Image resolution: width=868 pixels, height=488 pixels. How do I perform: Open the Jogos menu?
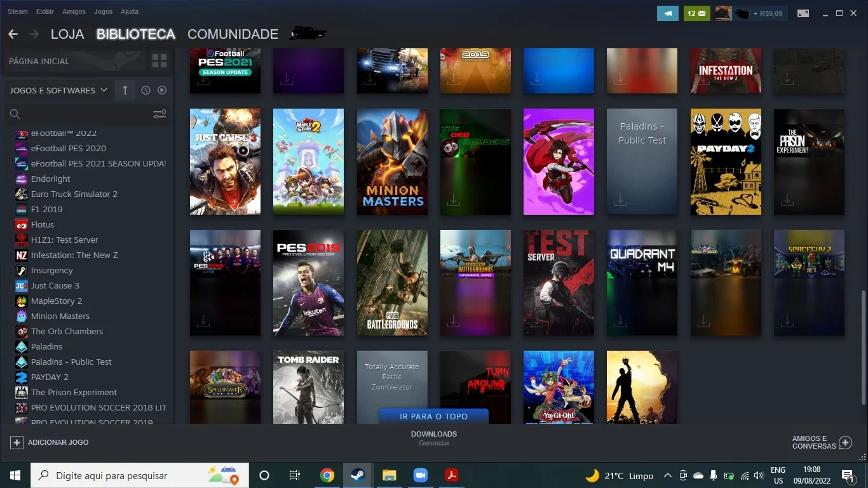[103, 11]
